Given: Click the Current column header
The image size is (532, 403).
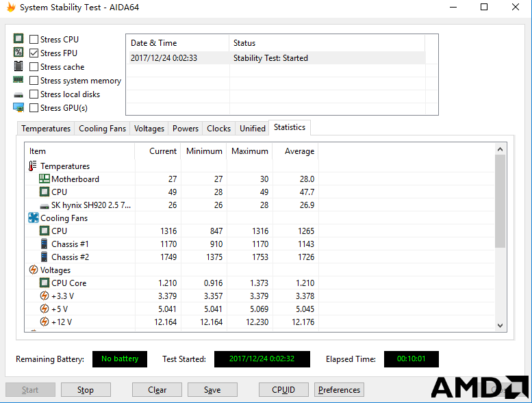Looking at the screenshot, I should point(157,151).
